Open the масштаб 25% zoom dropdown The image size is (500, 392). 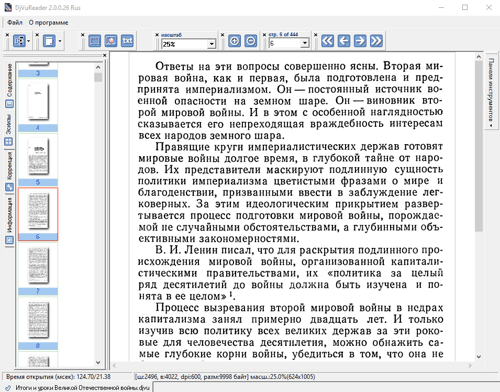pyautogui.click(x=211, y=44)
